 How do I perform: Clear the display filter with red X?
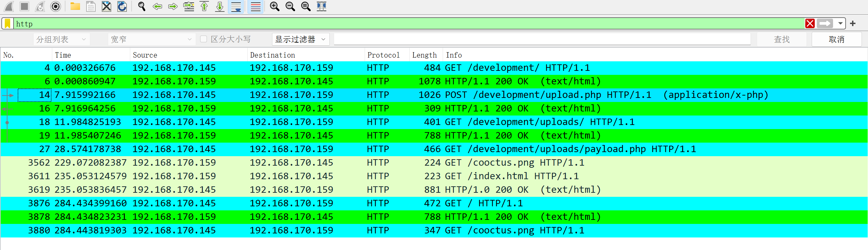click(x=810, y=23)
